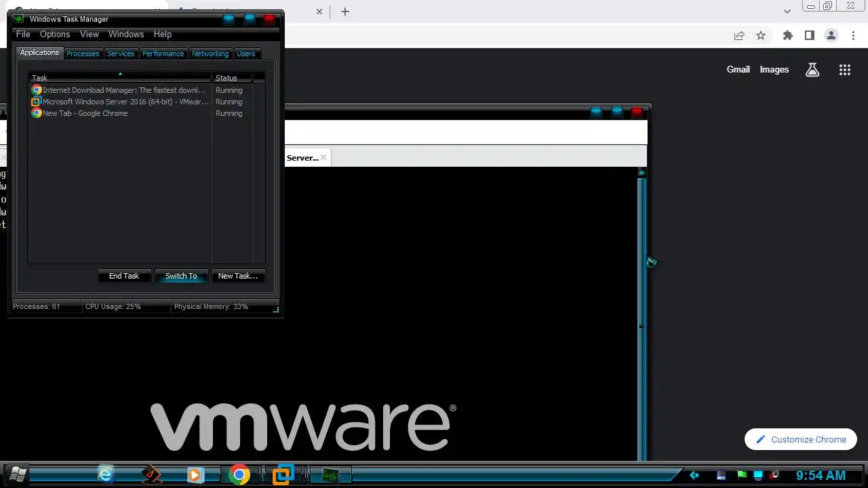Click the Customize Chrome button
This screenshot has width=868, height=488.
800,439
